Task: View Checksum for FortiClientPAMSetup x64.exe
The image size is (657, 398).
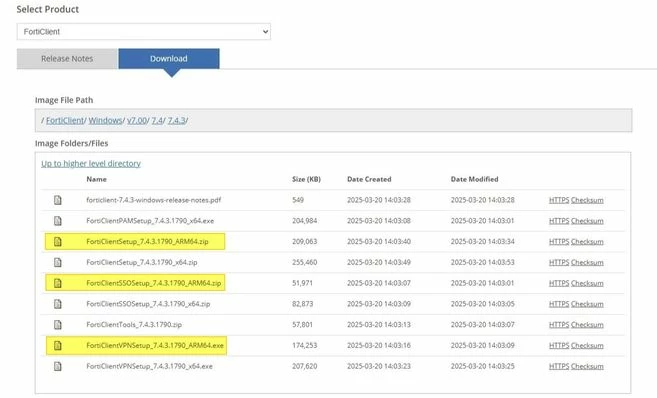Action: 587,221
